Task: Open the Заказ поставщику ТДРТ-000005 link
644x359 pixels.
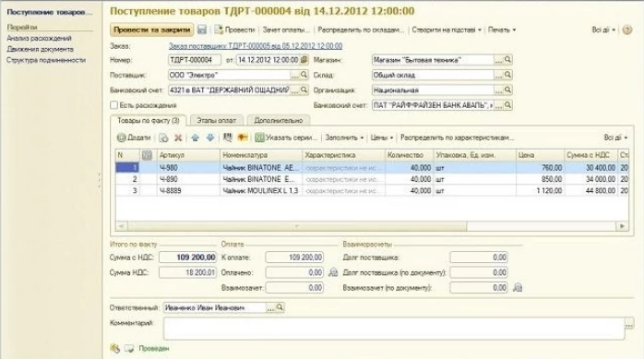Action: coord(256,46)
